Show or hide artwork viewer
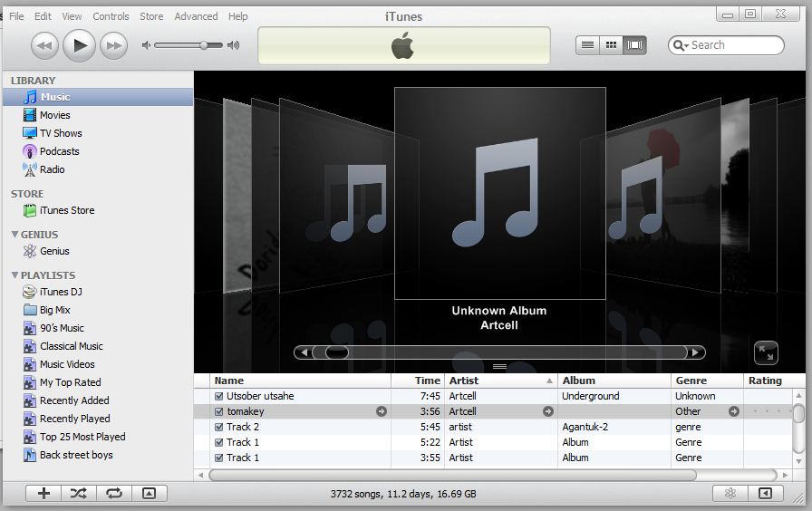 coord(149,493)
